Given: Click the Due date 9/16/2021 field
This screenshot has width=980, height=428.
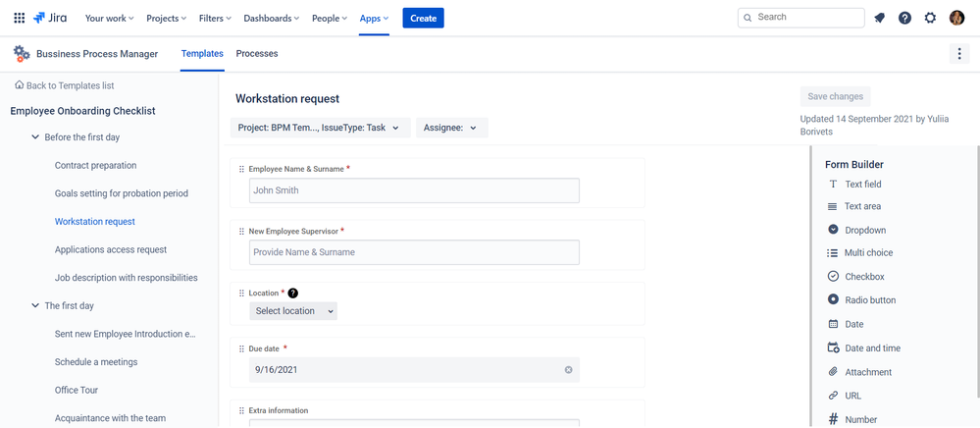Looking at the screenshot, I should coord(414,370).
